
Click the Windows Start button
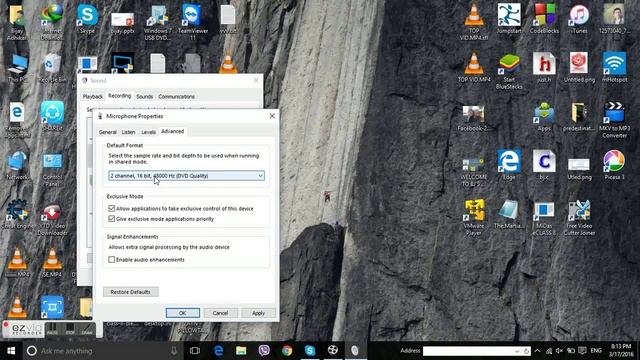[x=11, y=350]
